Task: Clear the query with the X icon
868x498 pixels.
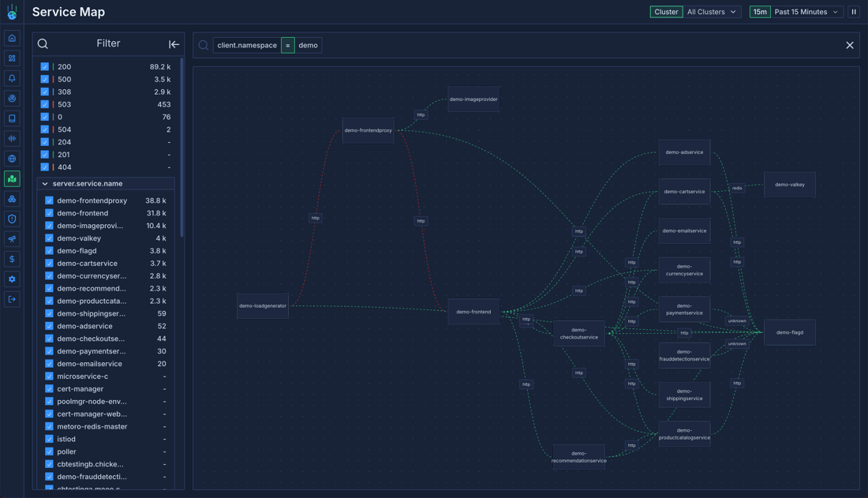Action: [850, 46]
